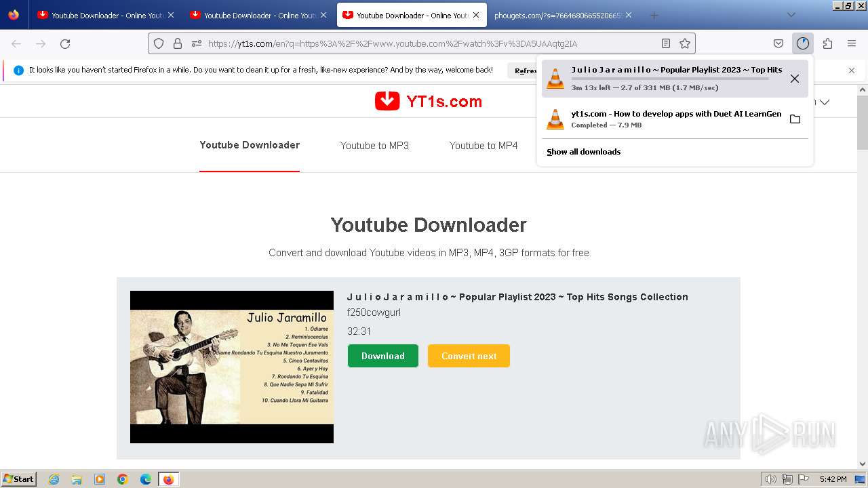The height and width of the screenshot is (488, 868).
Task: Open the Firefox hamburger application menu
Action: [x=852, y=43]
